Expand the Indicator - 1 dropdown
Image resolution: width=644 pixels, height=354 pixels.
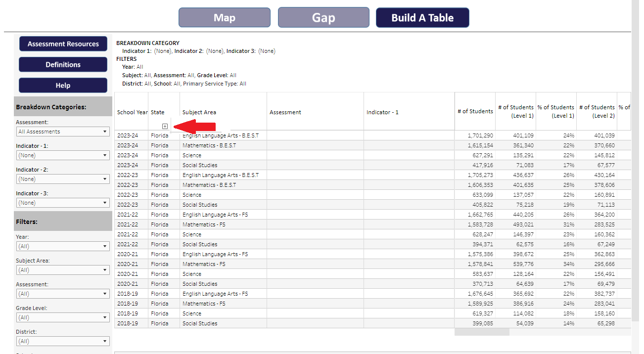pyautogui.click(x=63, y=155)
